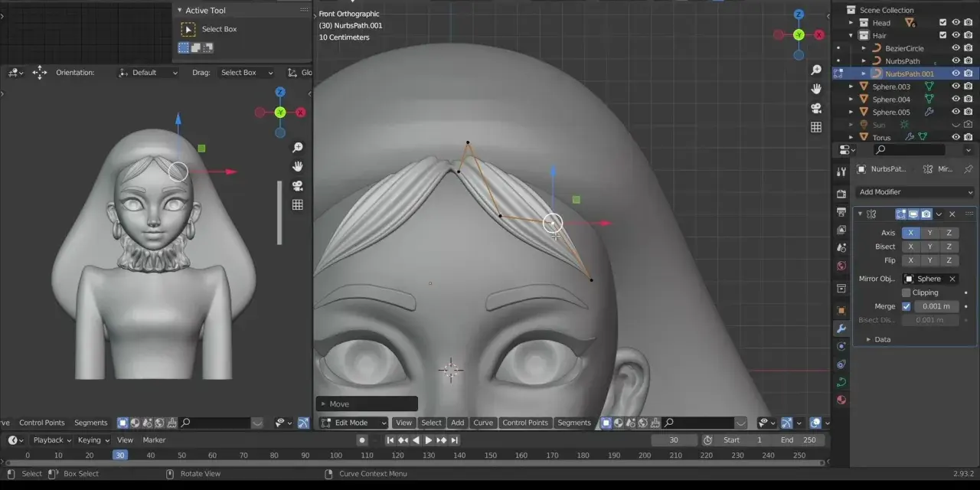Toggle camera view icon in left viewport
980x490 pixels.
298,185
